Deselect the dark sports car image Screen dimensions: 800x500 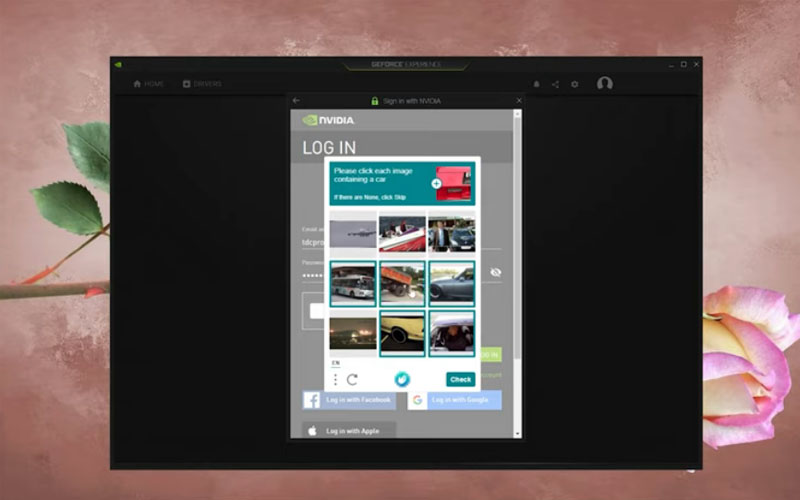(x=452, y=284)
